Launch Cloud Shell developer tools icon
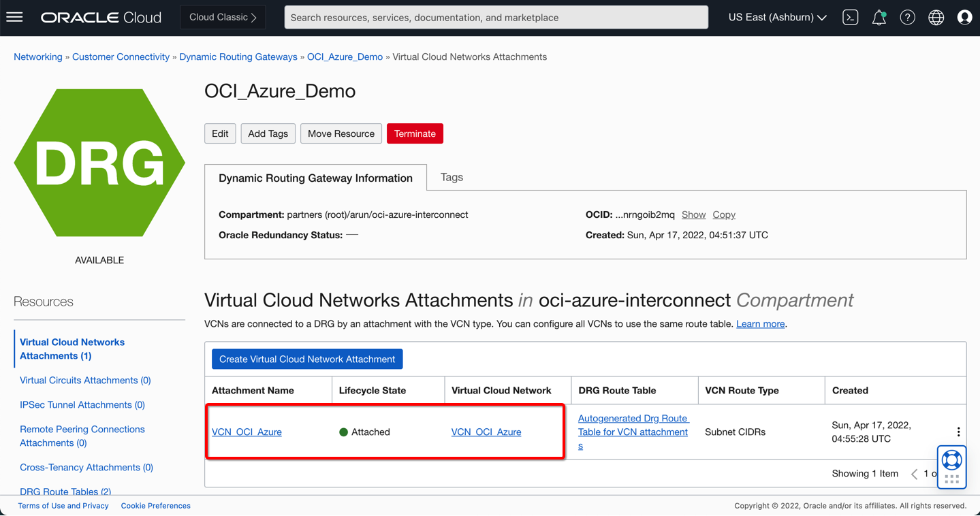980x516 pixels. [850, 17]
